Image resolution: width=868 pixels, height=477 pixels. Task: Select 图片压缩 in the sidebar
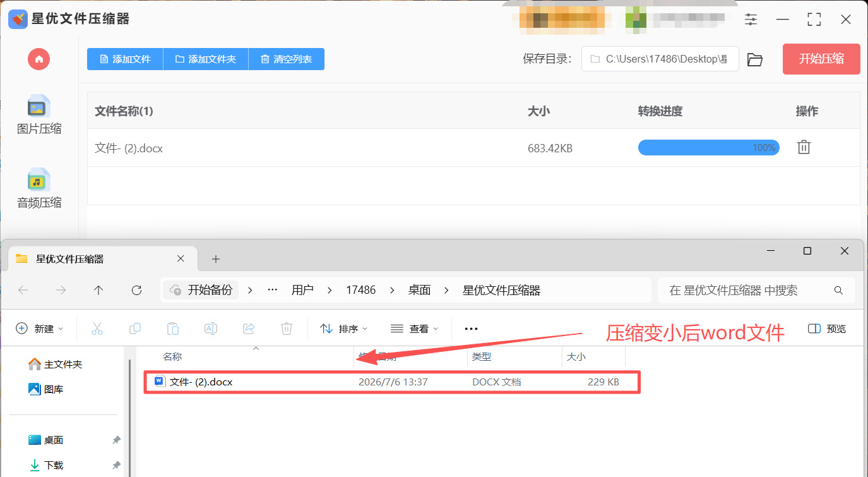pyautogui.click(x=39, y=116)
